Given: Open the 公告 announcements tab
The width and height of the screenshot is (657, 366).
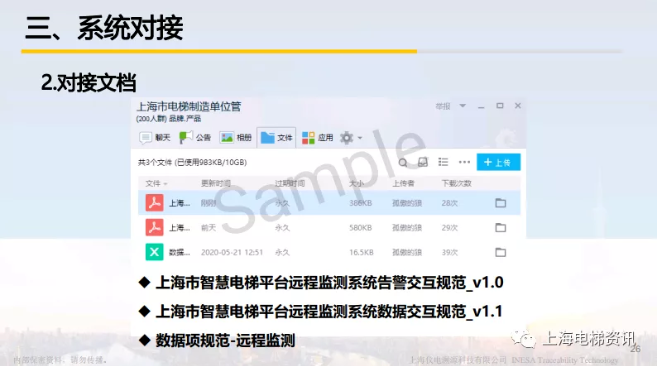Looking at the screenshot, I should point(195,137).
